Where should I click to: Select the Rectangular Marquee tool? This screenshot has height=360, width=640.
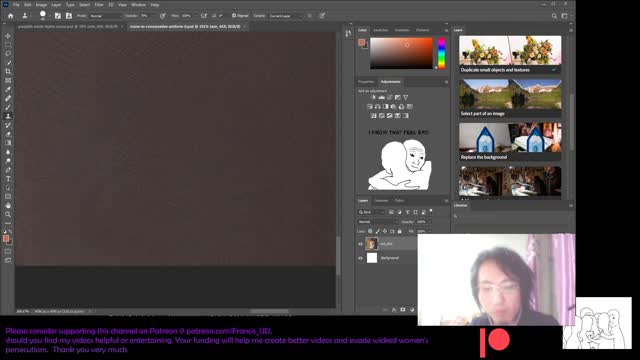point(8,44)
